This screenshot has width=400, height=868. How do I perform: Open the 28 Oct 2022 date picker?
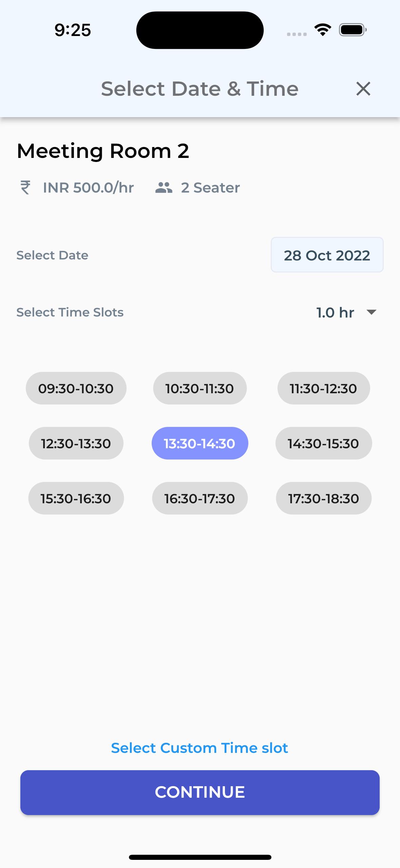(x=327, y=255)
